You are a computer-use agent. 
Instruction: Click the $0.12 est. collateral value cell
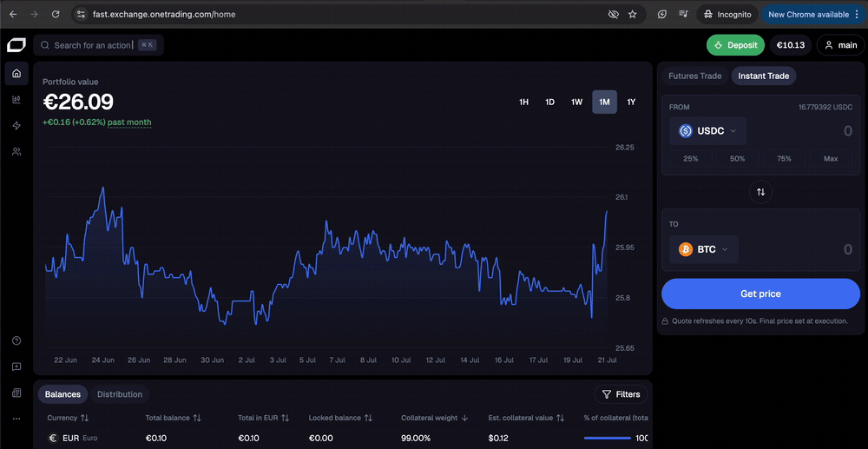tap(499, 438)
